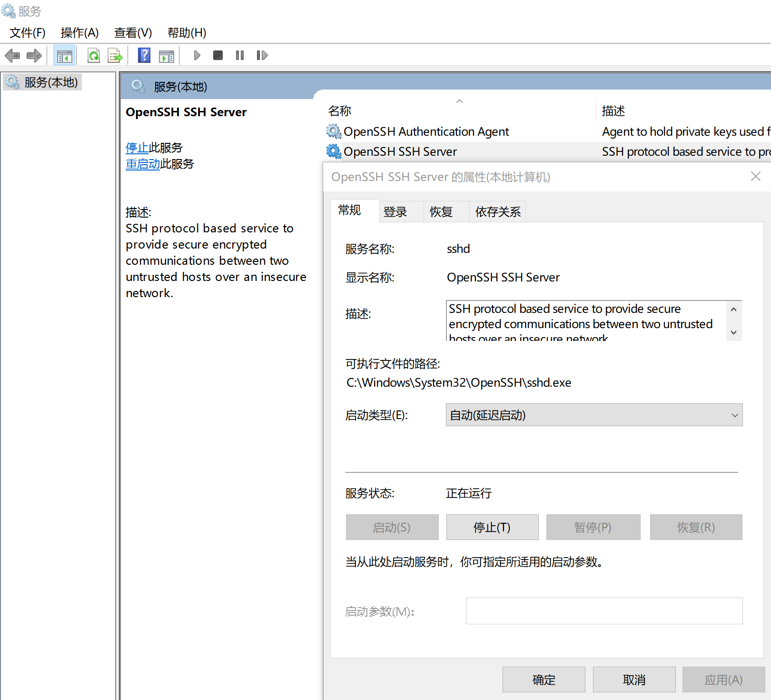Click the Back arrow toolbar icon

[x=12, y=56]
